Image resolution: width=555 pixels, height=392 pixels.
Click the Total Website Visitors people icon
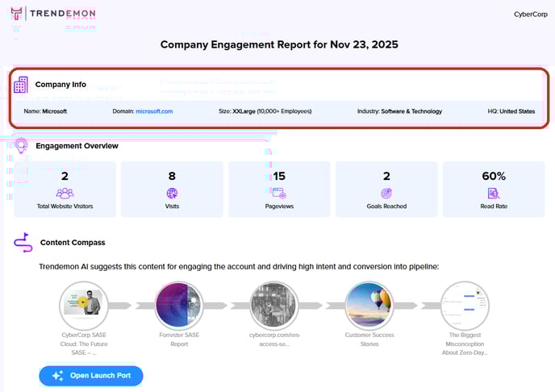[x=65, y=193]
